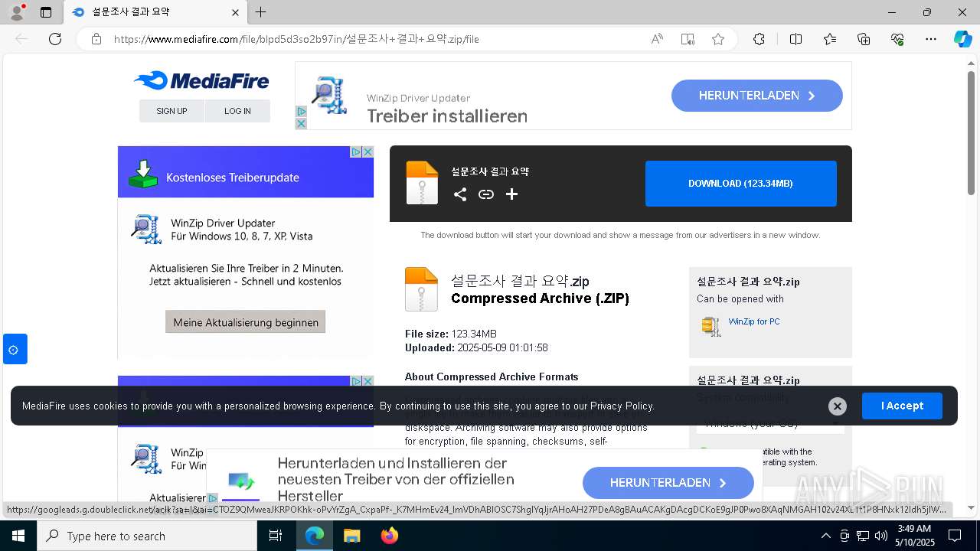980x551 pixels.
Task: Click the address bar URL field
Action: 375,39
